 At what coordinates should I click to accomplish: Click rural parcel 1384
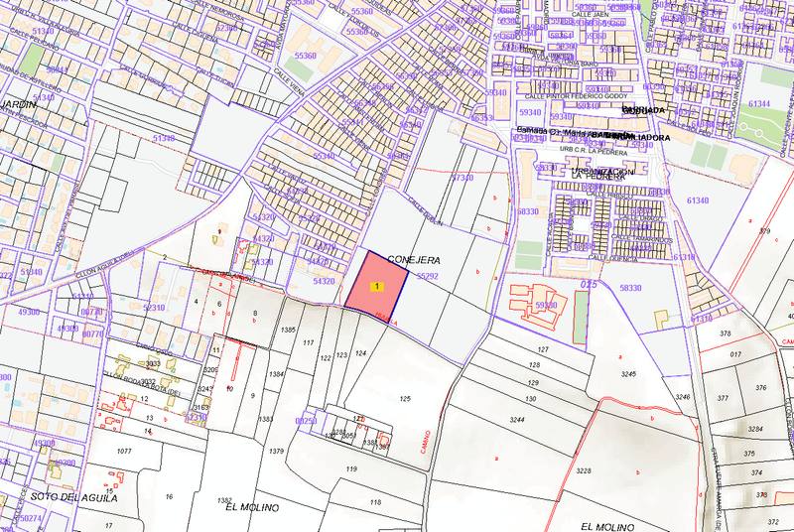pyautogui.click(x=276, y=374)
